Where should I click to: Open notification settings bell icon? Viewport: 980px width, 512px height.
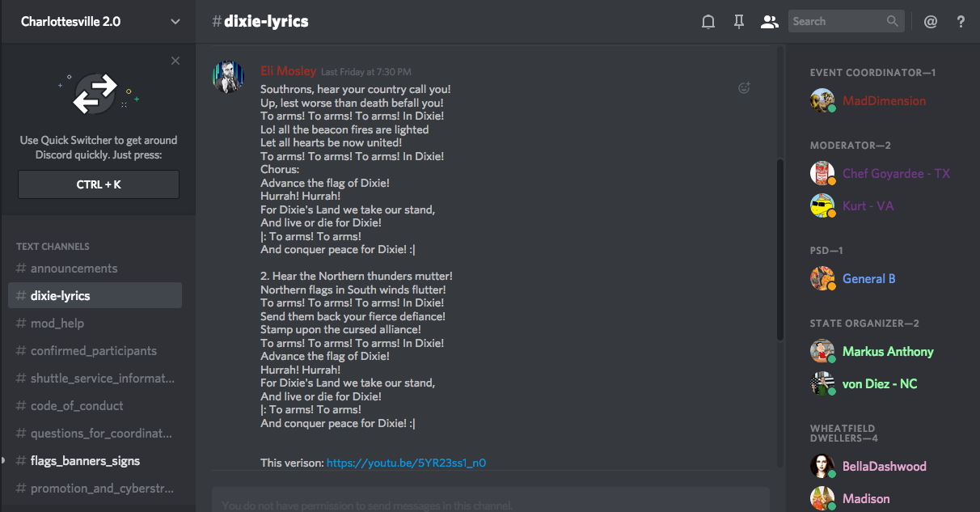[708, 22]
